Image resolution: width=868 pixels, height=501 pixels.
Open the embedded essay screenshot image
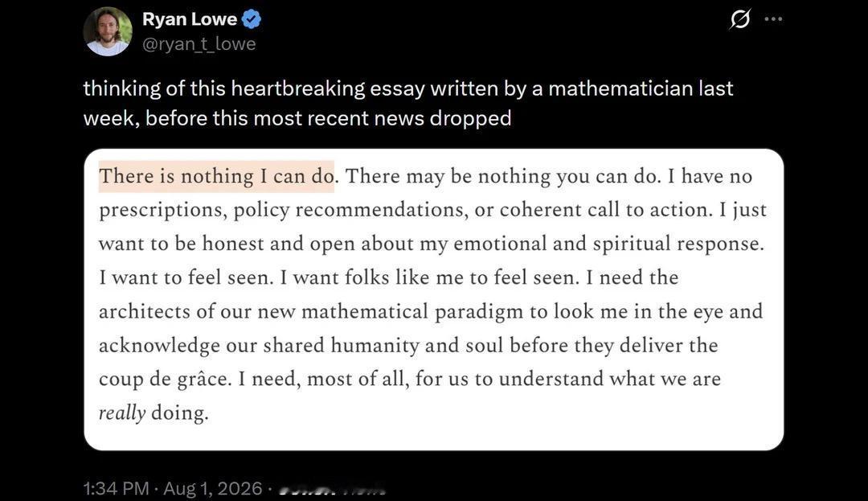tap(433, 299)
